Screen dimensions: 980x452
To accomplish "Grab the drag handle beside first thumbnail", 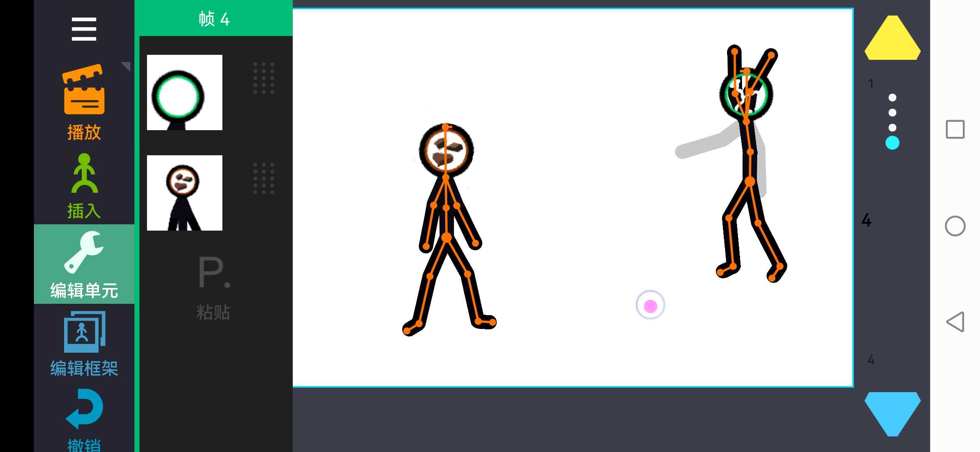I will (264, 78).
